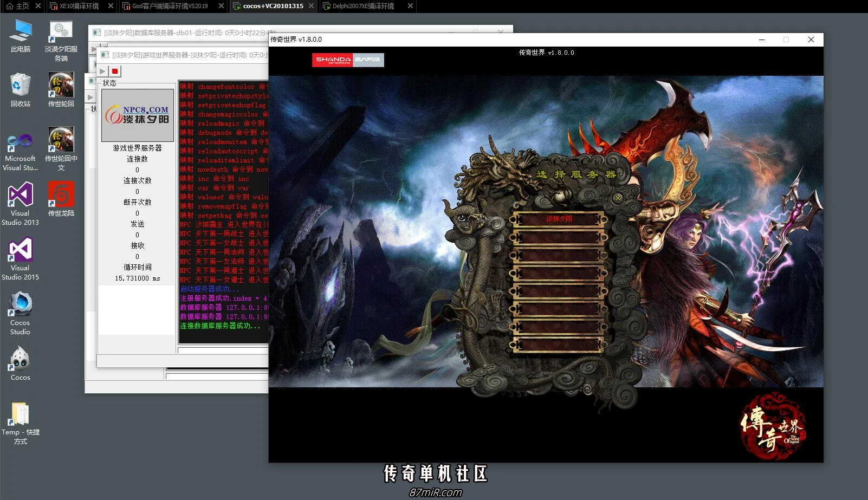Go to the 主页 home tab
Screen dimensions: 868x500
pyautogui.click(x=18, y=6)
